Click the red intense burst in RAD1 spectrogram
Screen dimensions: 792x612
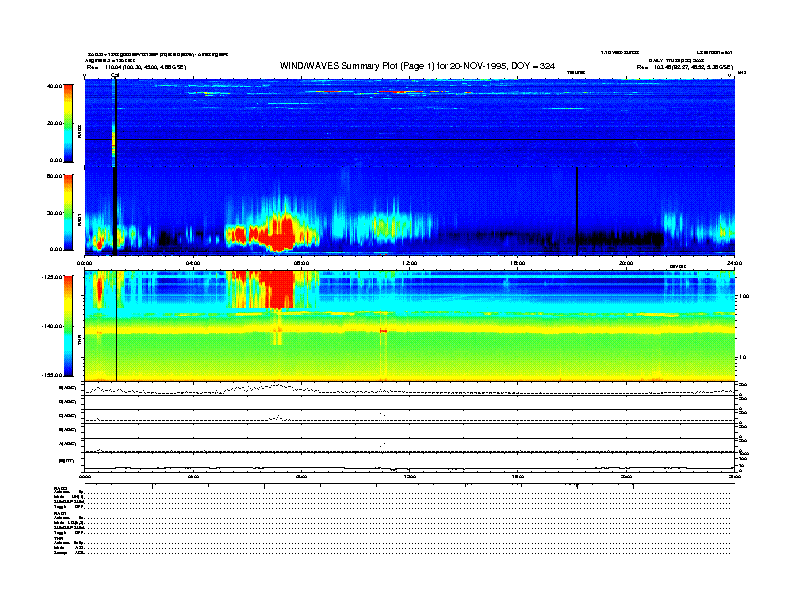[275, 233]
